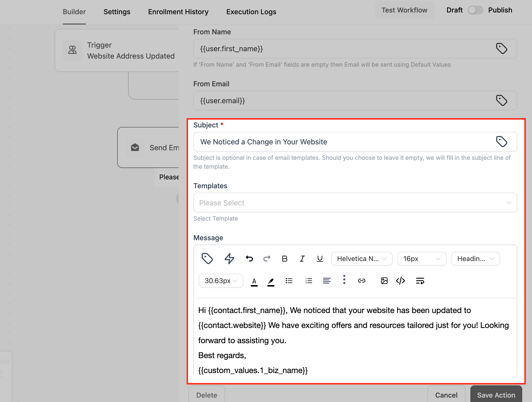Click the custom values tag icon in message toolbar
The height and width of the screenshot is (402, 532).
[207, 258]
